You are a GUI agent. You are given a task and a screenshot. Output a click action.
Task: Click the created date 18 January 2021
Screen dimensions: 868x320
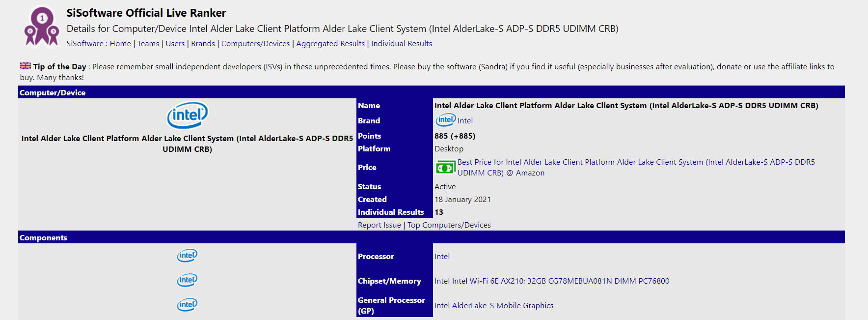point(462,200)
